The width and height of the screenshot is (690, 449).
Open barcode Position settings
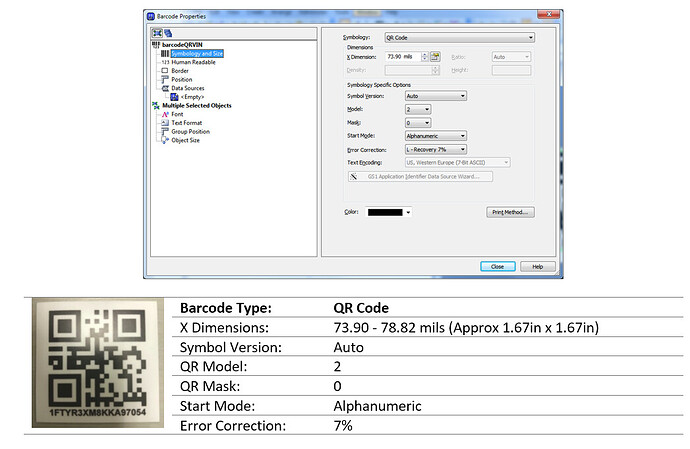click(181, 79)
